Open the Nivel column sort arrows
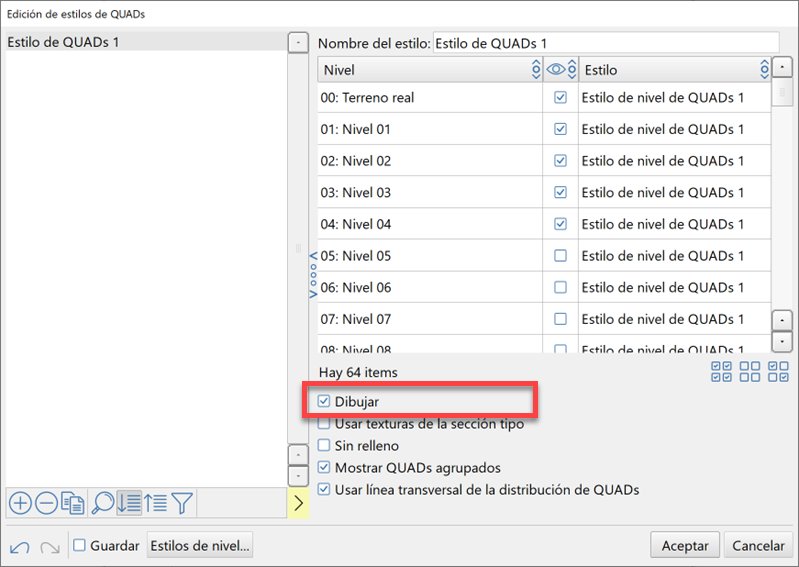Image resolution: width=799 pixels, height=567 pixels. pyautogui.click(x=536, y=70)
